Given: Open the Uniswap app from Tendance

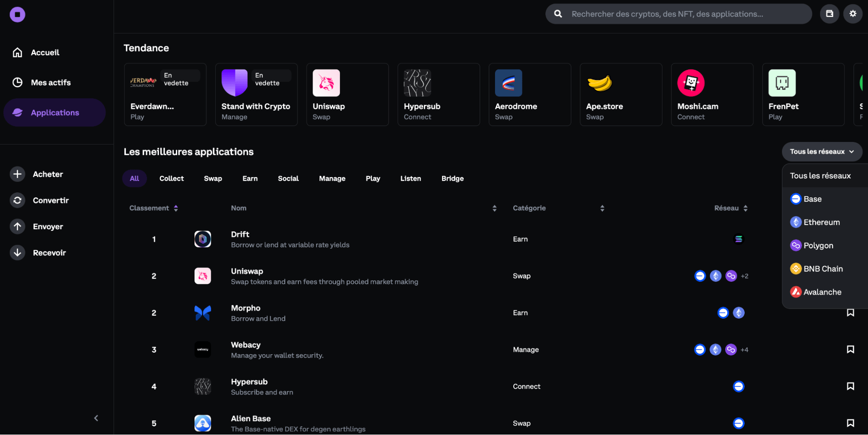Looking at the screenshot, I should 327,82.
